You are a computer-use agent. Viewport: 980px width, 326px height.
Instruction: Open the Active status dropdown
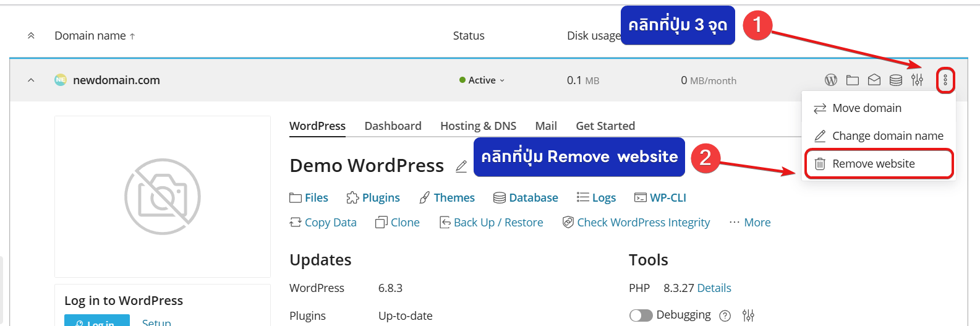click(x=482, y=80)
